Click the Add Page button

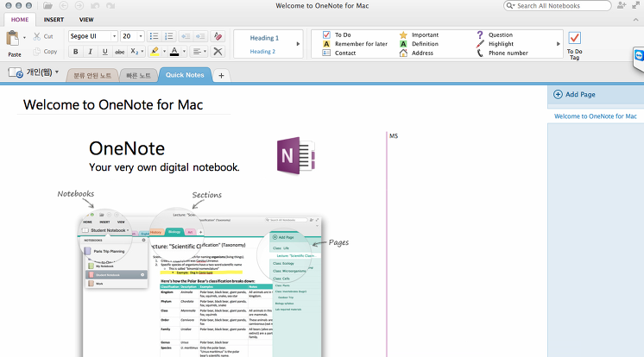pyautogui.click(x=574, y=94)
